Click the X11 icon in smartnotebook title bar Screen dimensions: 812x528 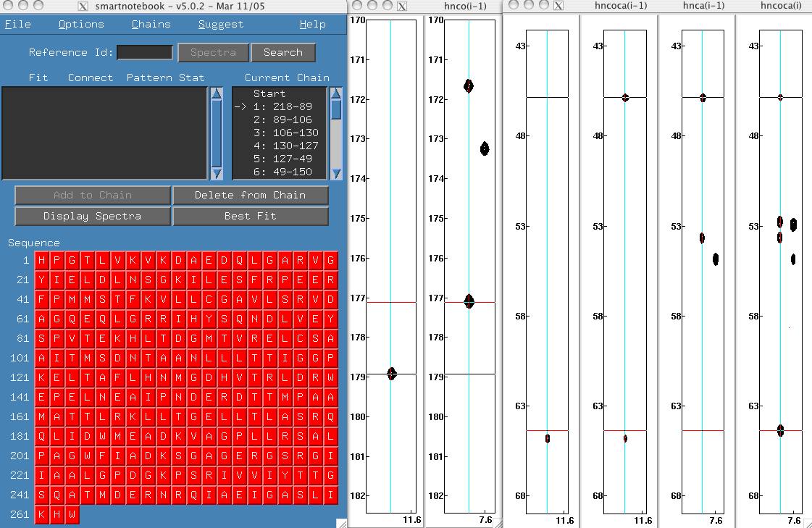83,6
